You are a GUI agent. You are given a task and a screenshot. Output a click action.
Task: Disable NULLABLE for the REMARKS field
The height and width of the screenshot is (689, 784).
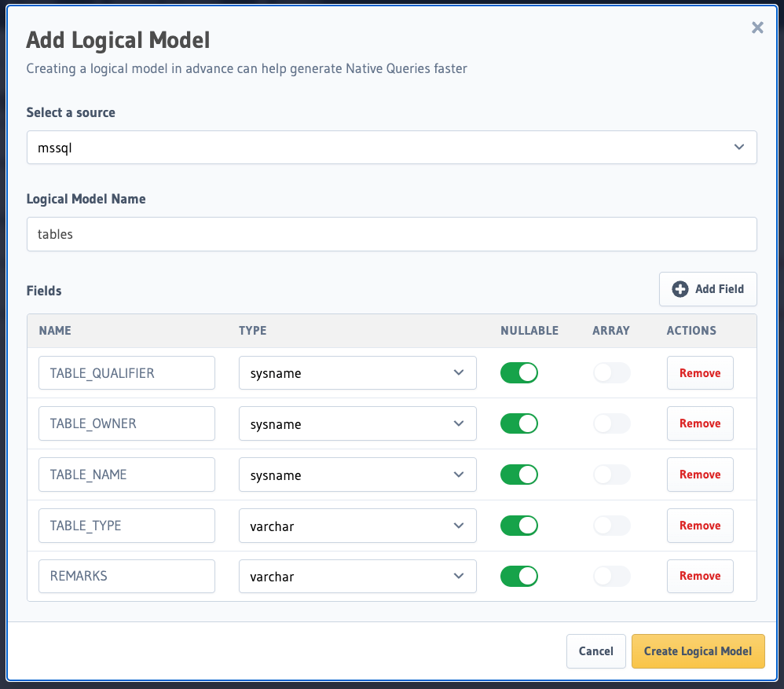(519, 576)
